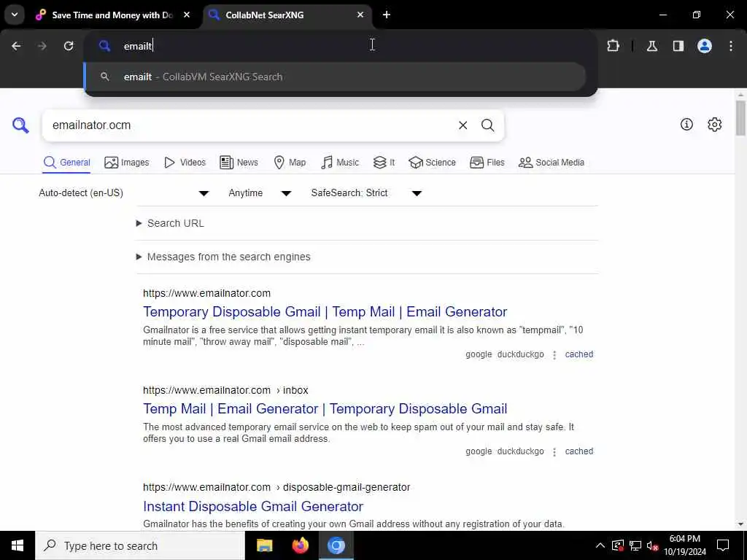Open the Windows Start menu

18,545
